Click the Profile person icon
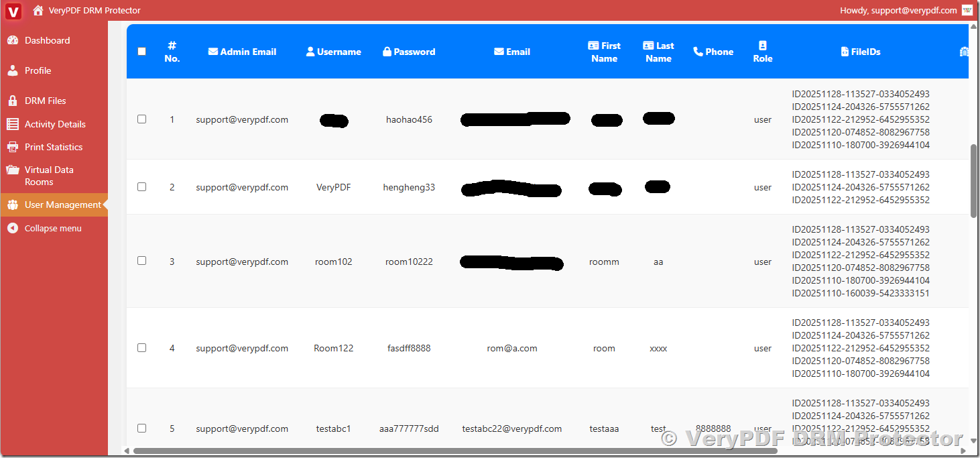Viewport: 980px width, 458px height. [x=15, y=70]
